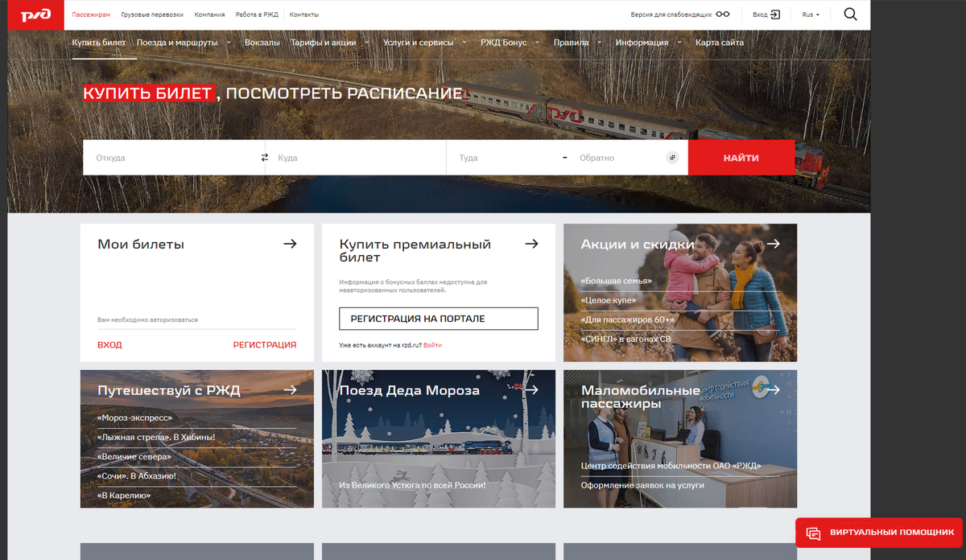Open the «Сочи». В Абхазию! link

click(136, 476)
